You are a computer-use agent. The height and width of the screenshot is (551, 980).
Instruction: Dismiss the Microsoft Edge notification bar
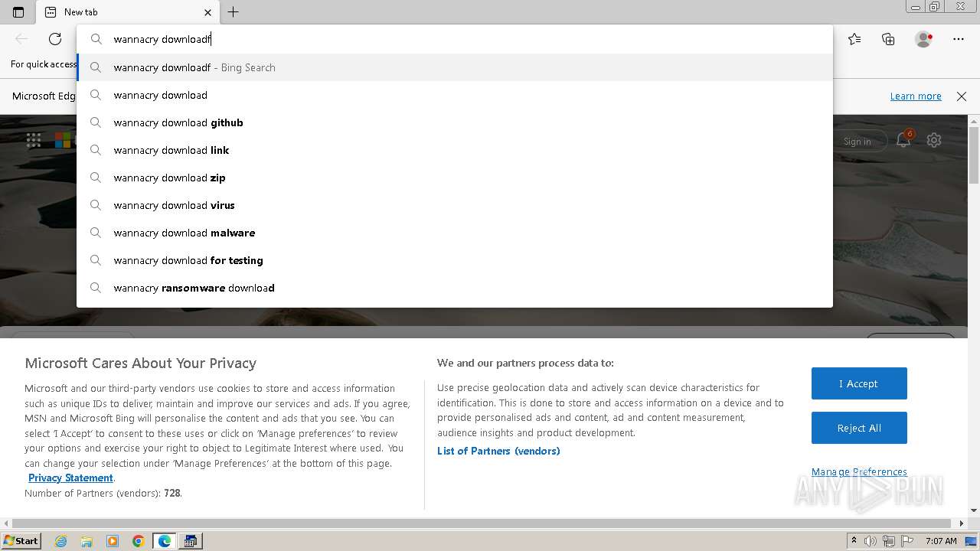tap(962, 96)
